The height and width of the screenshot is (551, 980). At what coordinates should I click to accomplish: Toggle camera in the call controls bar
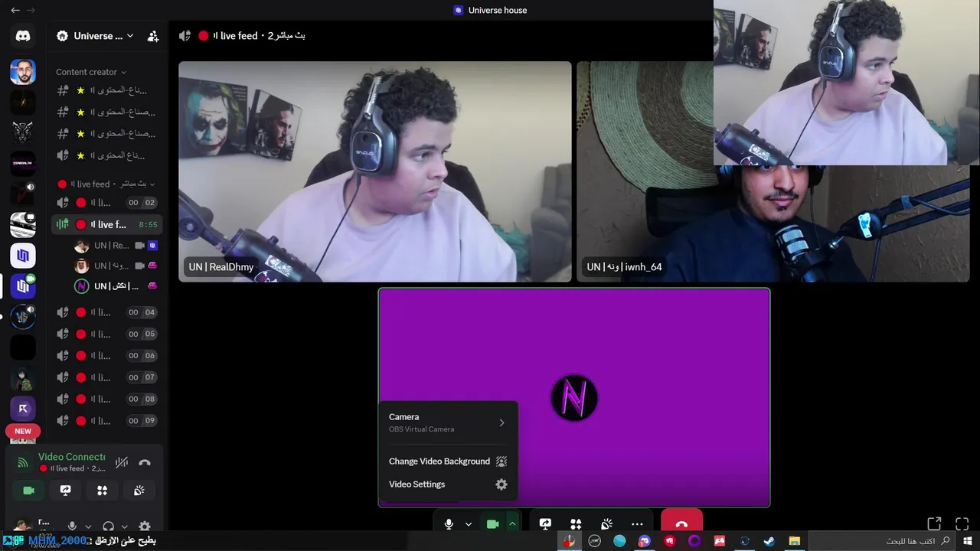[493, 524]
